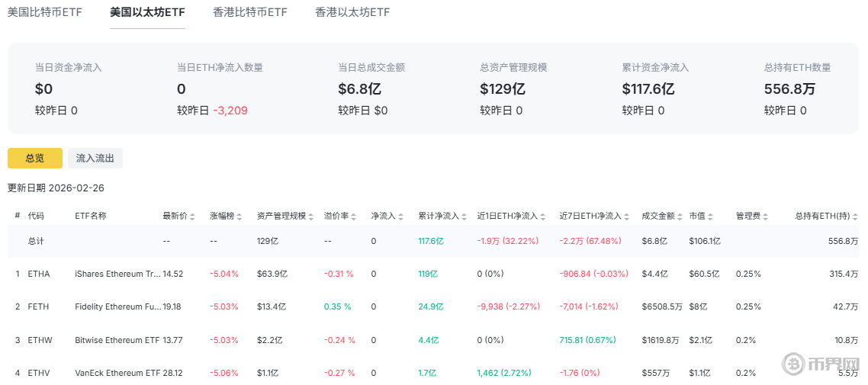
Task: Click the $1619.8万 volume cell
Action: 661,340
